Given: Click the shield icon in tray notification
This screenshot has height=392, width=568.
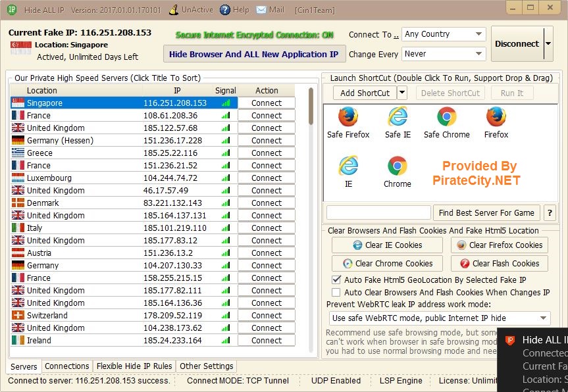Looking at the screenshot, I should coord(510,340).
